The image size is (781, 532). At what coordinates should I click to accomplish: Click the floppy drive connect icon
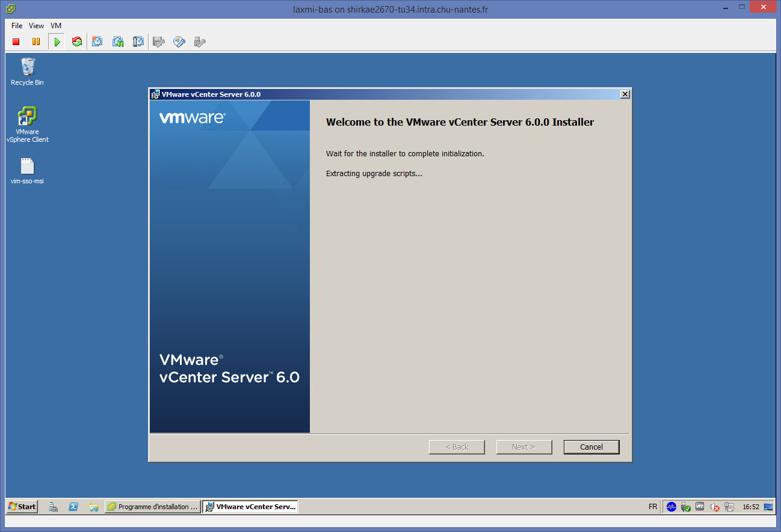point(159,41)
